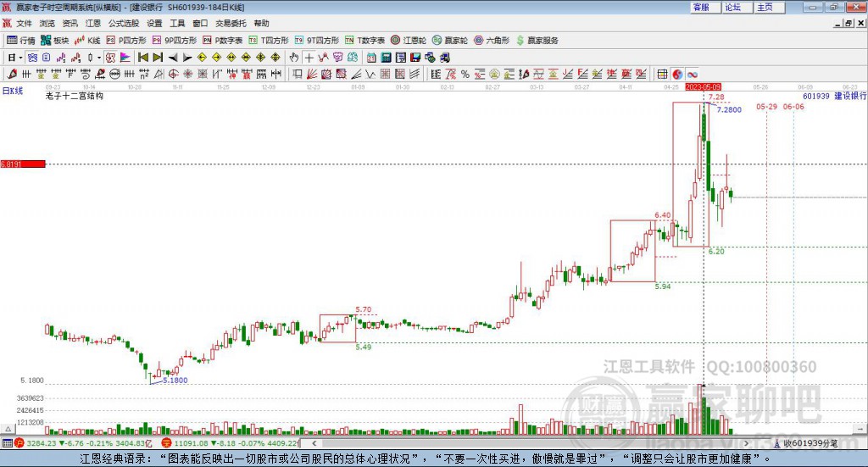Step chart left with black arrow

173,58
